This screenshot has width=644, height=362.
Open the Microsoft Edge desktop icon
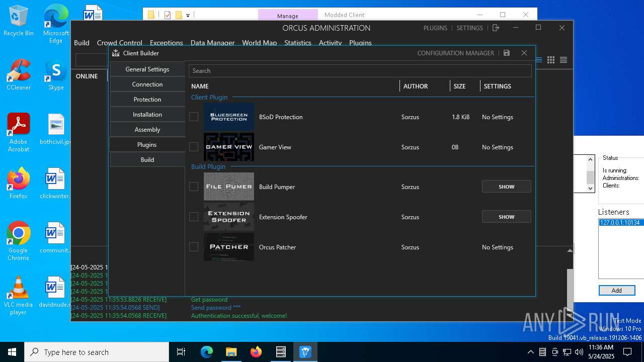(x=56, y=24)
